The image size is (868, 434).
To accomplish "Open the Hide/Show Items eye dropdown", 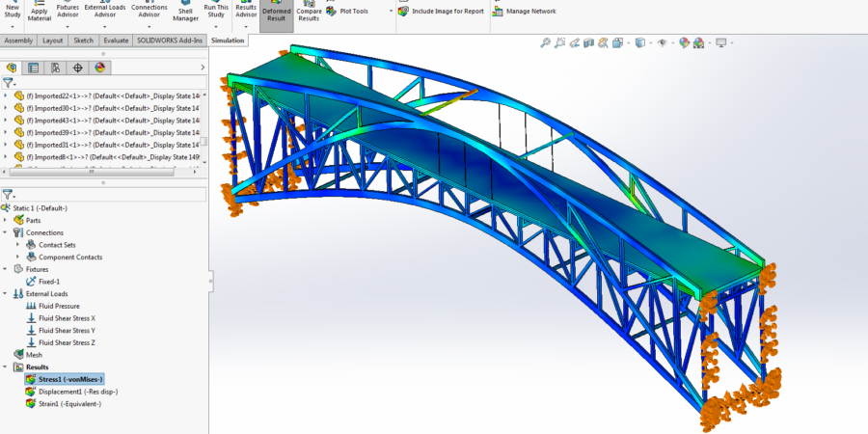I will pyautogui.click(x=664, y=43).
